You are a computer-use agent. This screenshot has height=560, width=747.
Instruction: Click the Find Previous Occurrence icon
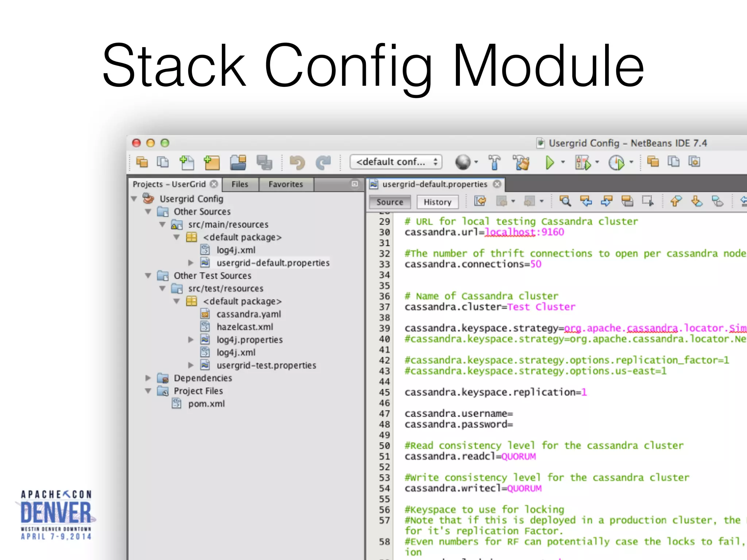point(586,201)
